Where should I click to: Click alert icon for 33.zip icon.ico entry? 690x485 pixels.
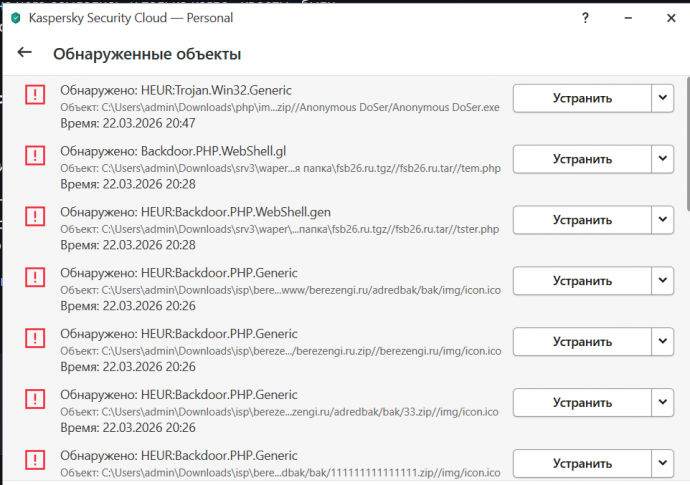pos(35,400)
